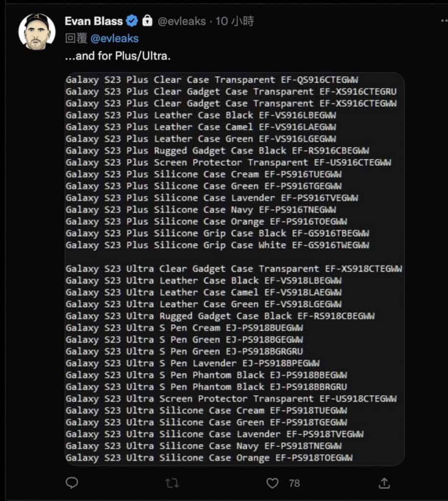
Task: Click the blue verified badge
Action: (132, 21)
